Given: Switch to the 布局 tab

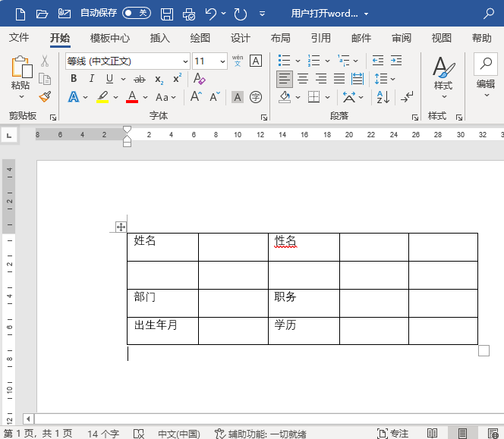Looking at the screenshot, I should (280, 38).
